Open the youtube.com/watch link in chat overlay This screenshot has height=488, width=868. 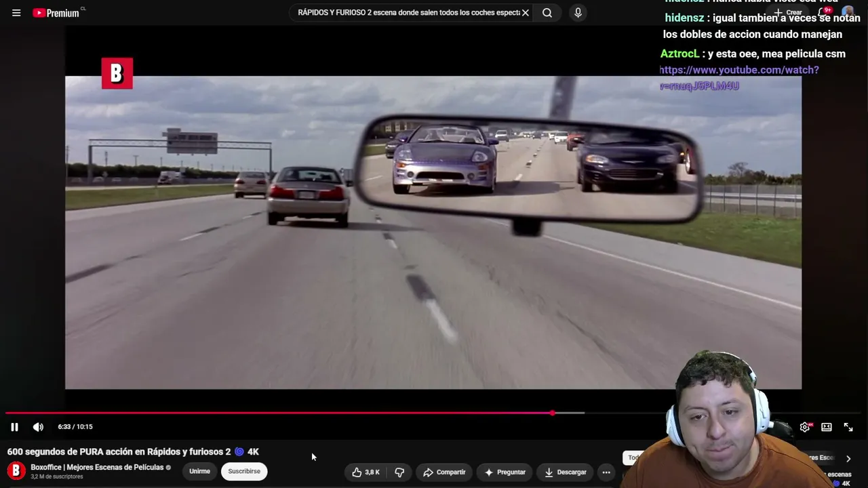click(739, 78)
